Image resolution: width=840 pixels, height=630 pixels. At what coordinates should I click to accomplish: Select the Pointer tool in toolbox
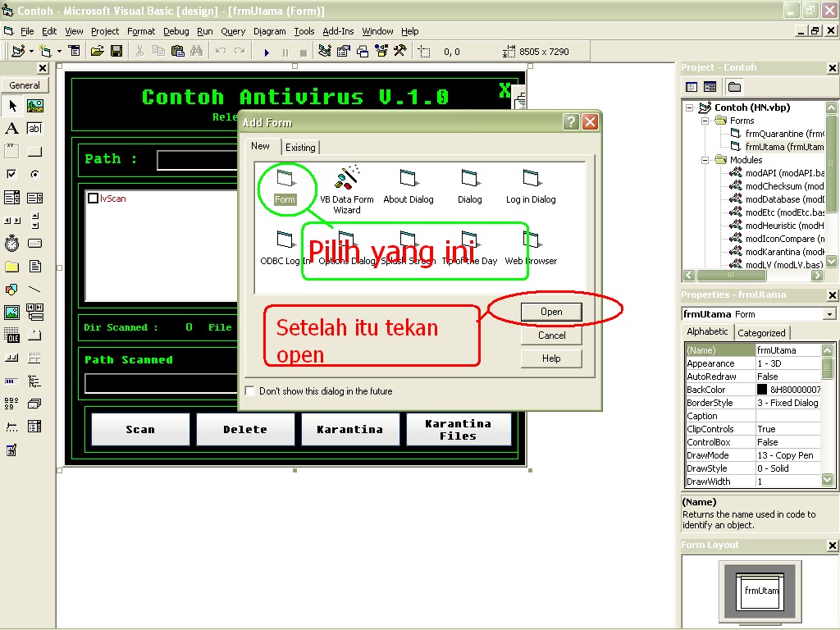coord(12,106)
